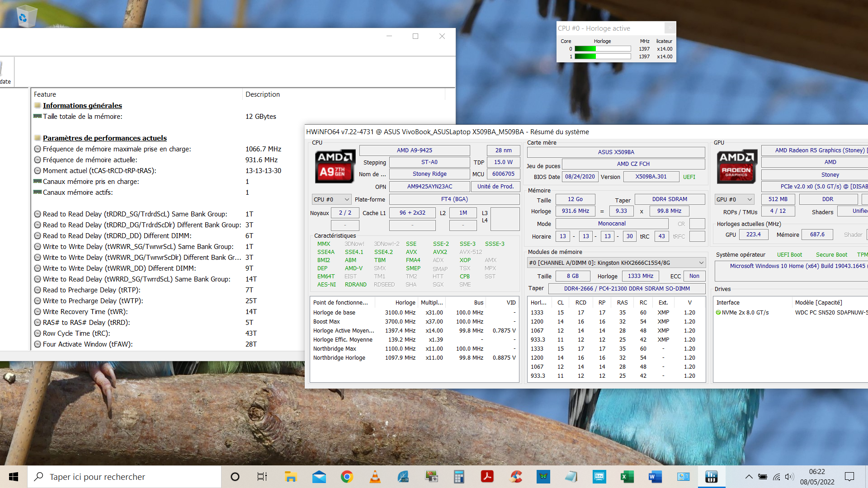The width and height of the screenshot is (868, 488).
Task: Click the Feature column header
Action: [137, 94]
